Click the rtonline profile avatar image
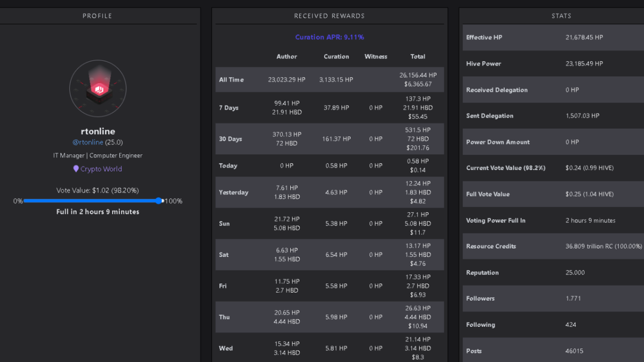Screen dimensions: 644x362 point(98,88)
